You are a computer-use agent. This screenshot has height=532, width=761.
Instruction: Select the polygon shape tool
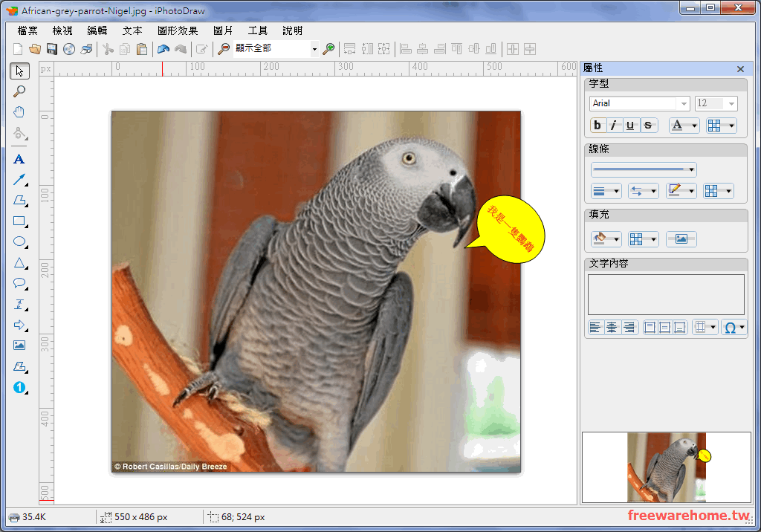pyautogui.click(x=19, y=201)
